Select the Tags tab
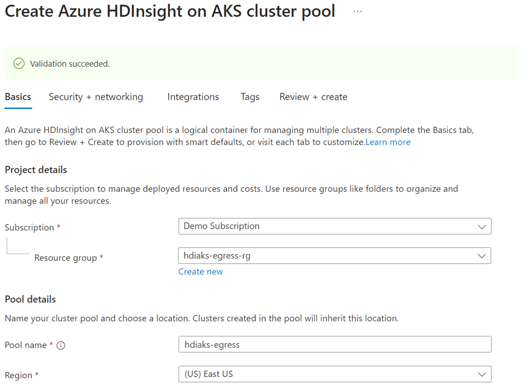This screenshot has width=532, height=392. click(x=250, y=97)
